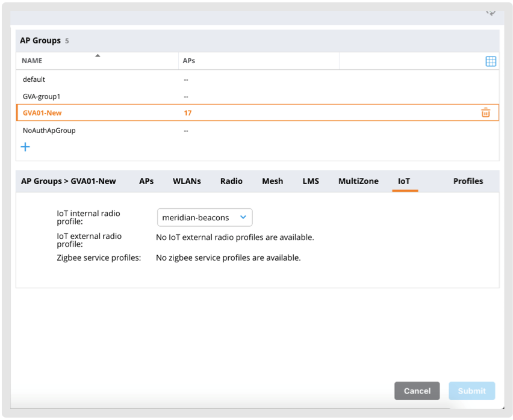Viewport: 513px width, 420px height.
Task: Switch to the APs tab
Action: pyautogui.click(x=146, y=181)
